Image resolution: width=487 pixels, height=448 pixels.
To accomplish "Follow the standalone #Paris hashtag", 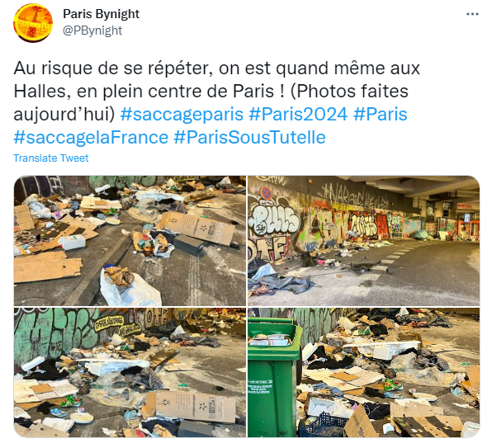I will pyautogui.click(x=381, y=114).
